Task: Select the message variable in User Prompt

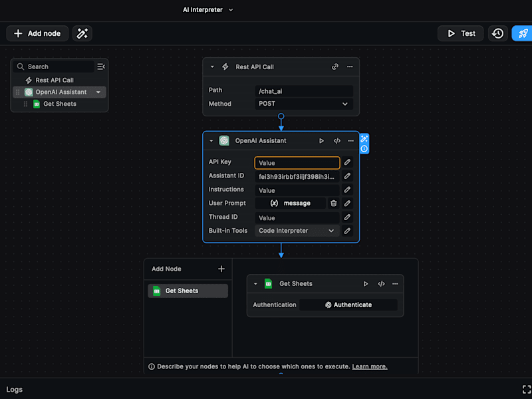Action: click(290, 203)
